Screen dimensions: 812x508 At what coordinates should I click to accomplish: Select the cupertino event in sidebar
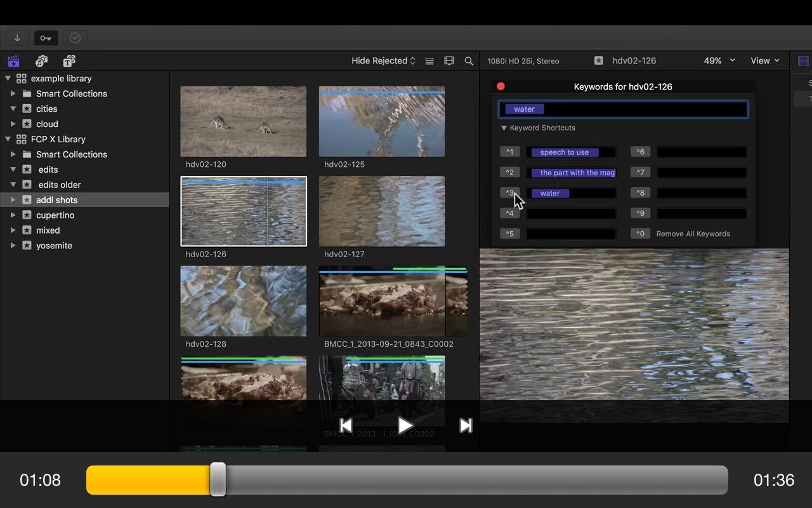point(55,215)
